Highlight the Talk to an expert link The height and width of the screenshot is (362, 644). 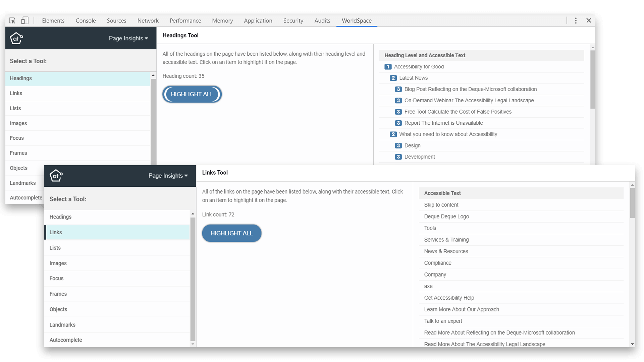pos(521,321)
